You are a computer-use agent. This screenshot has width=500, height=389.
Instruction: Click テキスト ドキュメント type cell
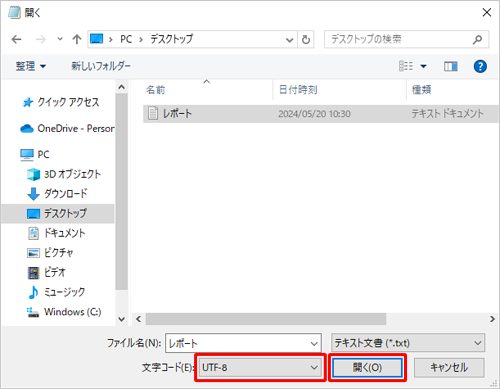[x=448, y=114]
